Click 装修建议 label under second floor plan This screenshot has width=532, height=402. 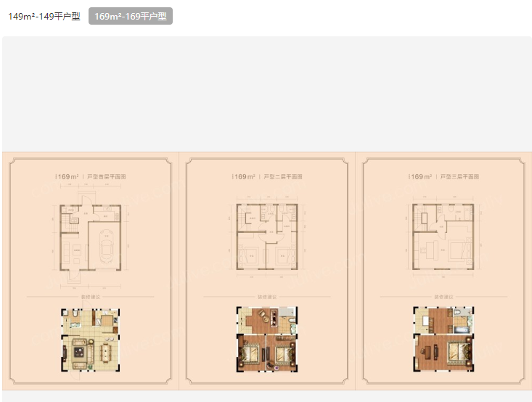[267, 297]
